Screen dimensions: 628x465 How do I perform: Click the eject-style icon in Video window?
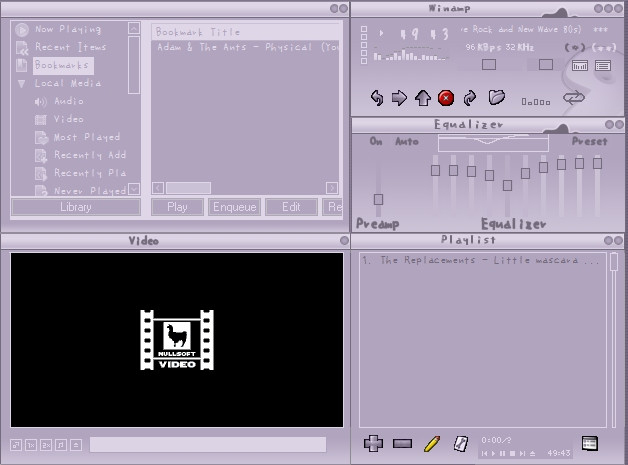(x=76, y=445)
